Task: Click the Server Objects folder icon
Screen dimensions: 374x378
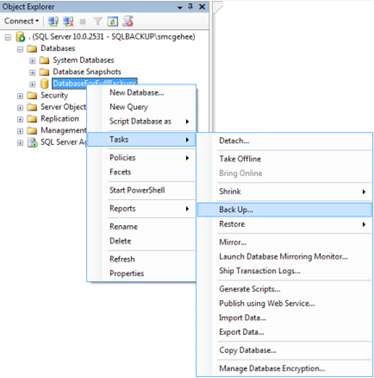Action: [x=32, y=107]
